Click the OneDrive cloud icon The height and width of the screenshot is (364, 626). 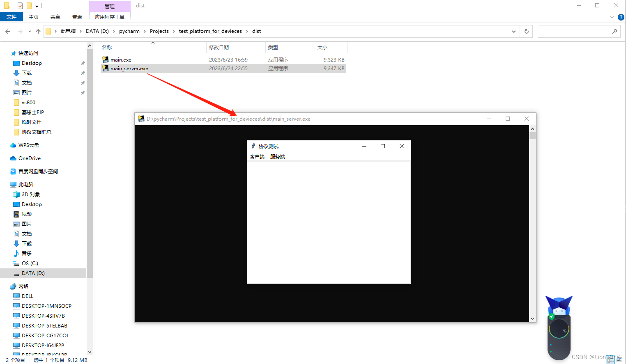coord(13,158)
